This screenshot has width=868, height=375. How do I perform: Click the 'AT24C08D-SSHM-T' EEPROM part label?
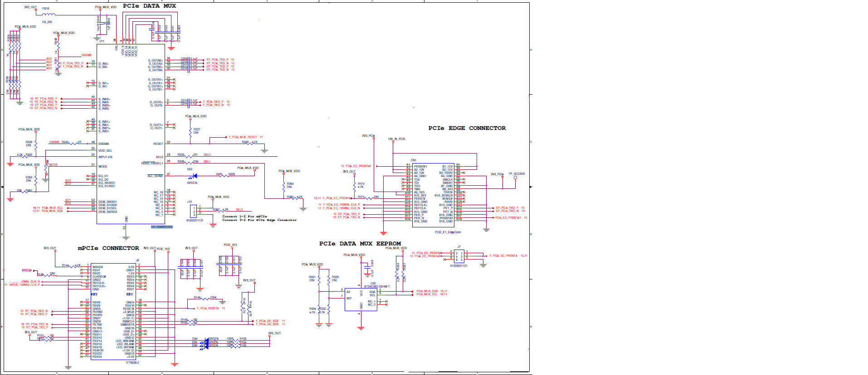pyautogui.click(x=377, y=287)
